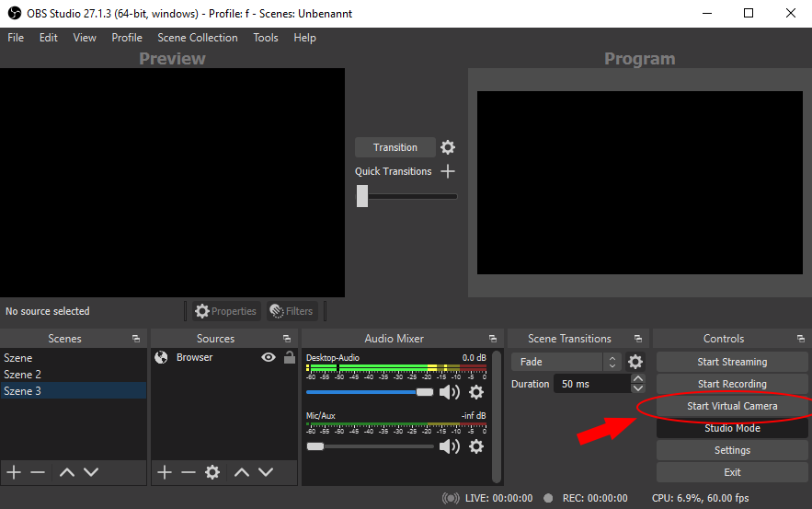This screenshot has height=509, width=812.
Task: Click the transition T-bar slider handle
Action: [362, 196]
